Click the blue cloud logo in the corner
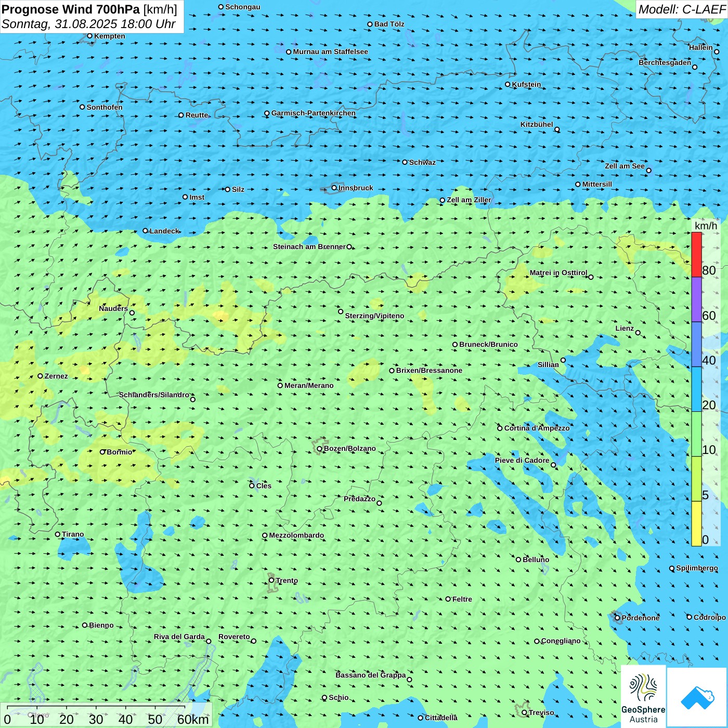This screenshot has width=728, height=728. 697,697
